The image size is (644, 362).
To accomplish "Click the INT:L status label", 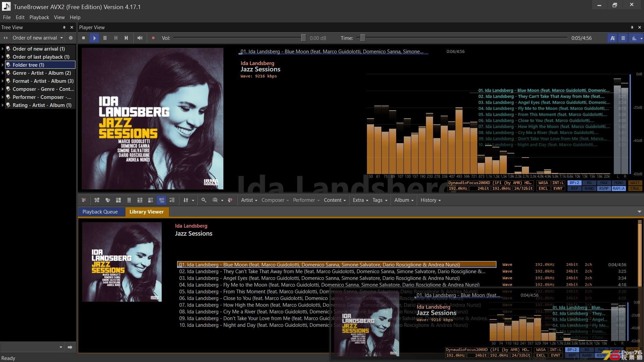I will [x=558, y=183].
